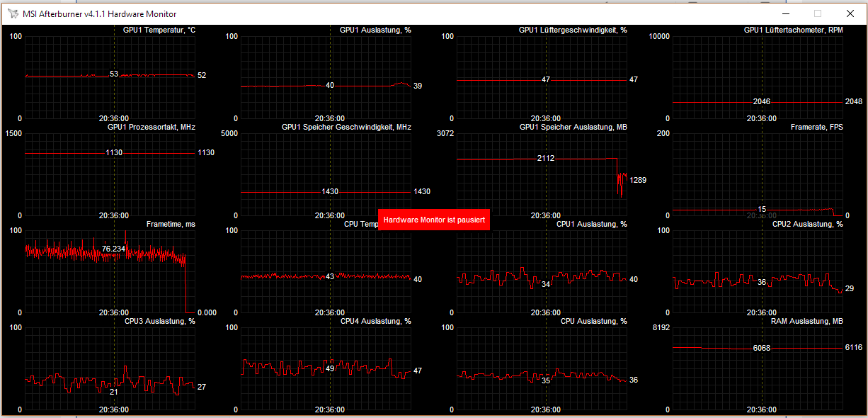Click the GPU temperature marker value 53
The height and width of the screenshot is (418, 868).
coord(114,74)
